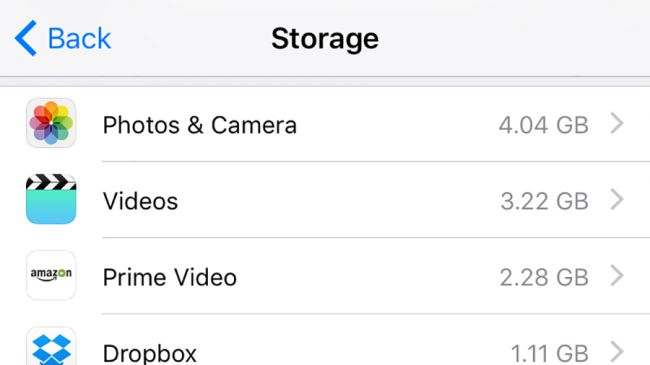Image resolution: width=650 pixels, height=365 pixels.
Task: Open the Prime Video entry label
Action: pyautogui.click(x=170, y=277)
